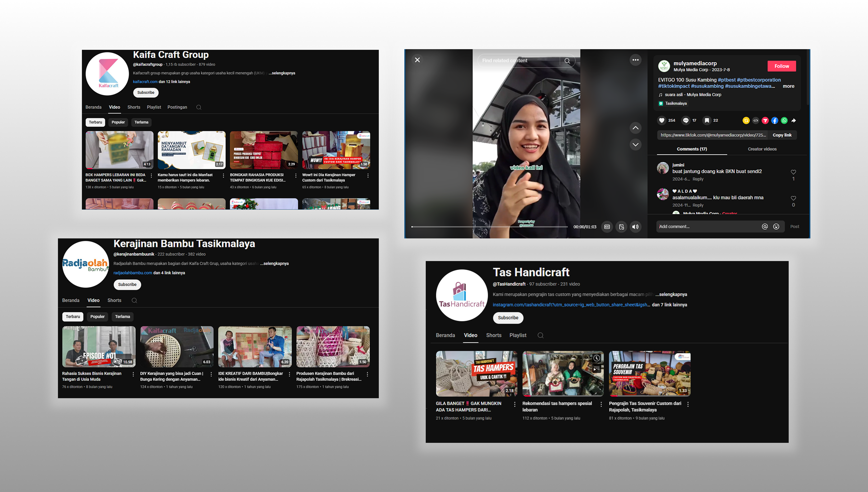
Task: Seek on the TikTok video progress bar
Action: click(x=489, y=227)
